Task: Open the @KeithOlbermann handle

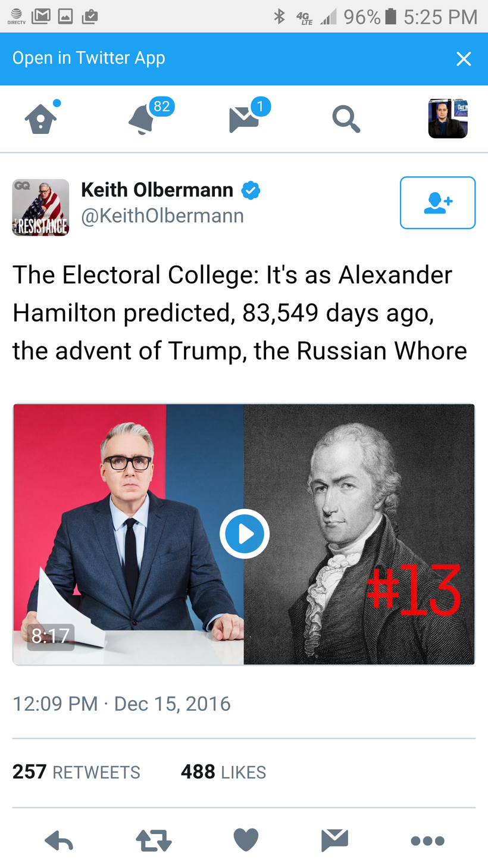Action: pos(162,216)
